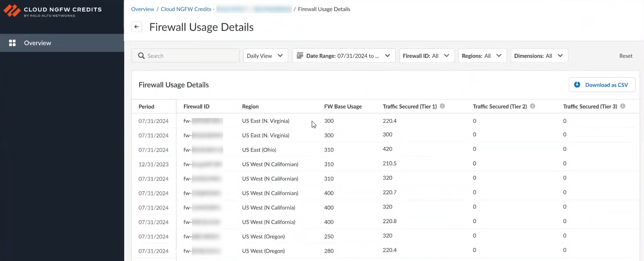This screenshot has height=261, width=644.
Task: Open the Cloud NGFW Credits breadcrumb link
Action: tap(186, 9)
